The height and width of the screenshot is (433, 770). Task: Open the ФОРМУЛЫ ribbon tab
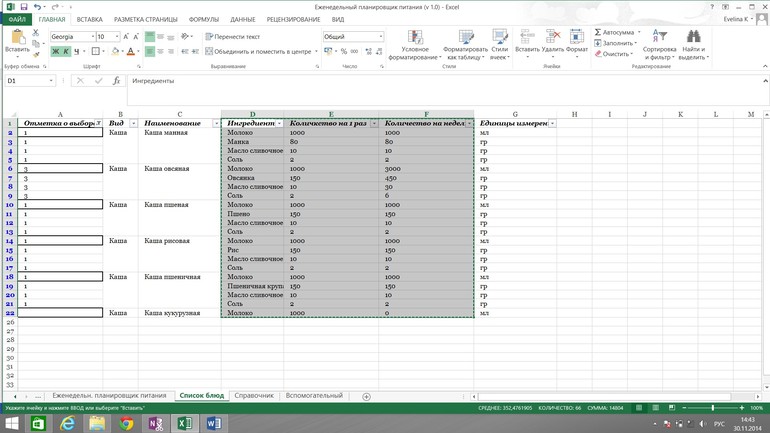coord(203,19)
